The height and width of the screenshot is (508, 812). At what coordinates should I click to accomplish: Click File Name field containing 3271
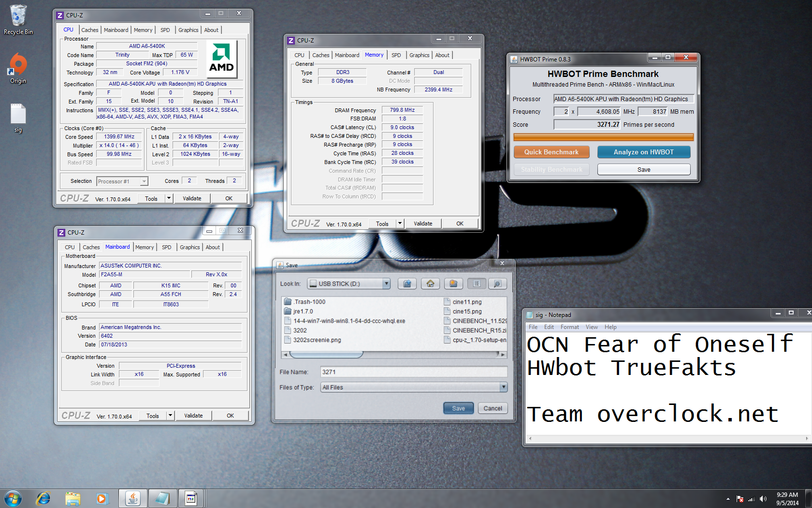coord(414,372)
